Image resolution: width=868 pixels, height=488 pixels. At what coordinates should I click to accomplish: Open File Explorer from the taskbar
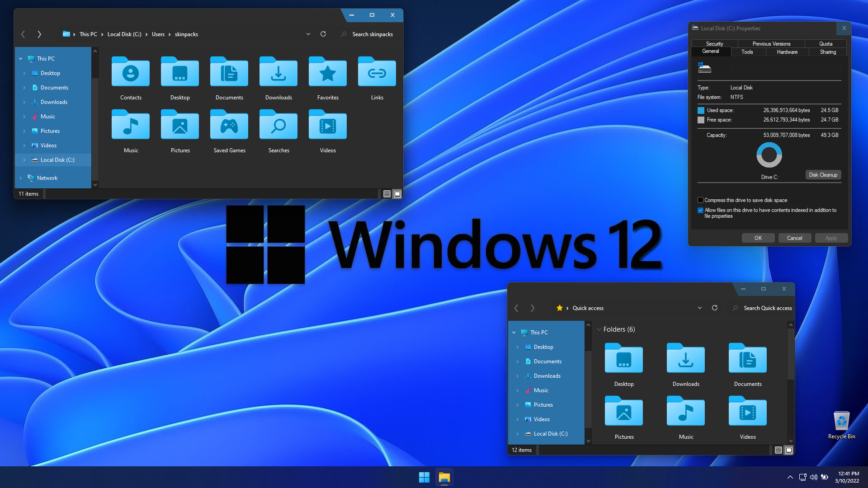point(444,477)
